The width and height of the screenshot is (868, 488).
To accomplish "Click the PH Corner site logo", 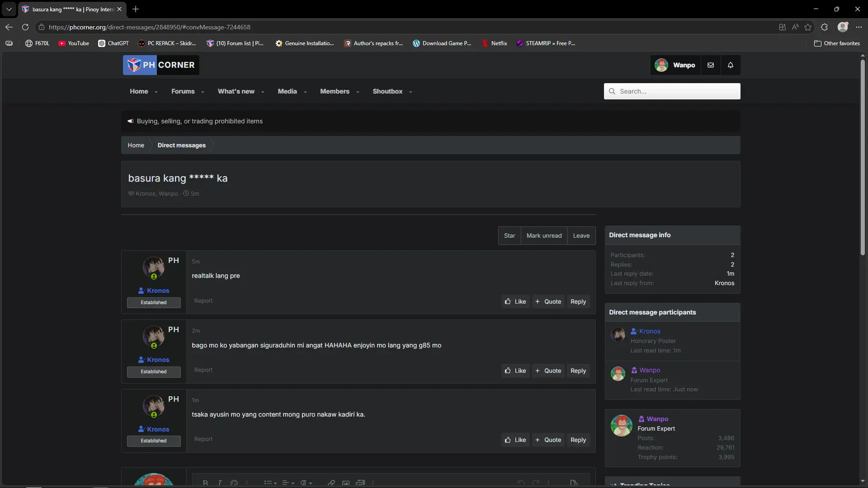I will click(161, 65).
